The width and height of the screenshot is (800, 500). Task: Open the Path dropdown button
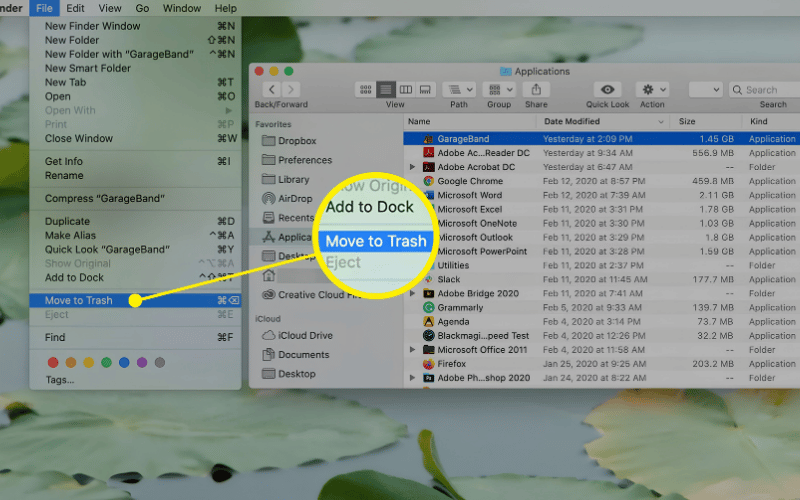click(x=459, y=90)
